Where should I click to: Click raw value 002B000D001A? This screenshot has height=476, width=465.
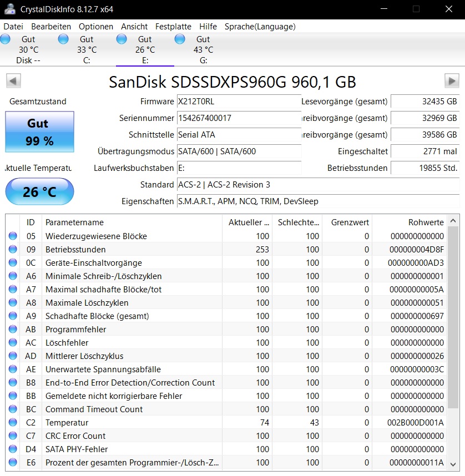[x=415, y=422]
